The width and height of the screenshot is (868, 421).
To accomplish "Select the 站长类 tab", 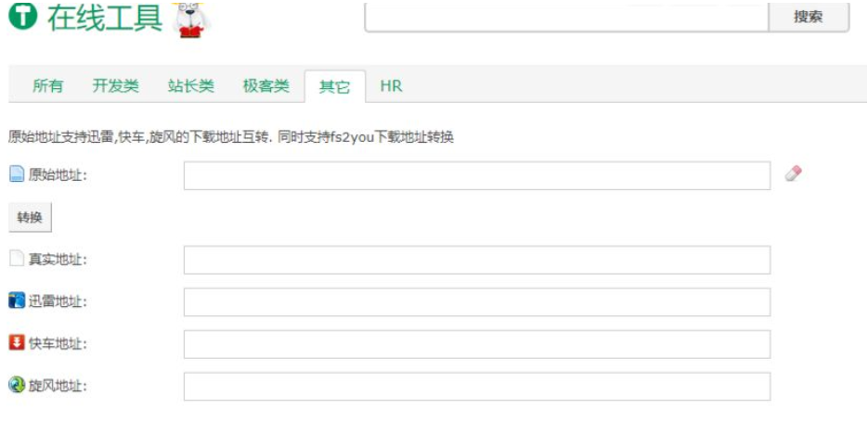I will (x=191, y=86).
